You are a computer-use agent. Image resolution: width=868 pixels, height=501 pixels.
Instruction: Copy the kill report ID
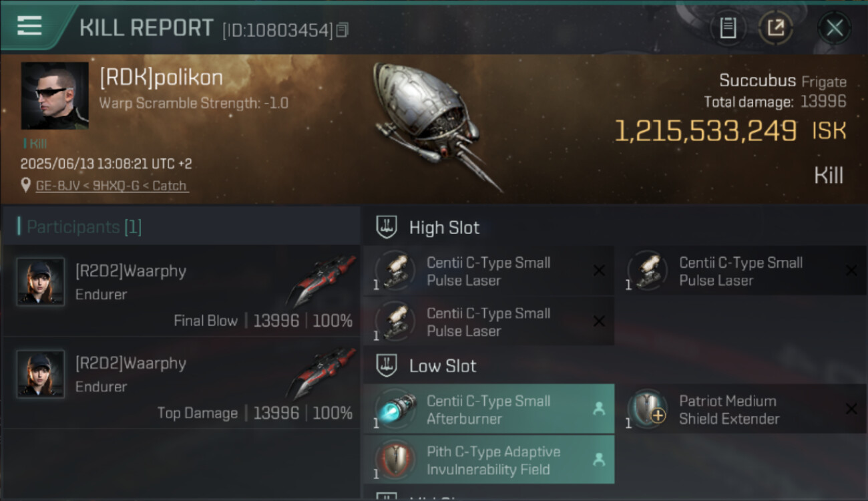tap(342, 30)
